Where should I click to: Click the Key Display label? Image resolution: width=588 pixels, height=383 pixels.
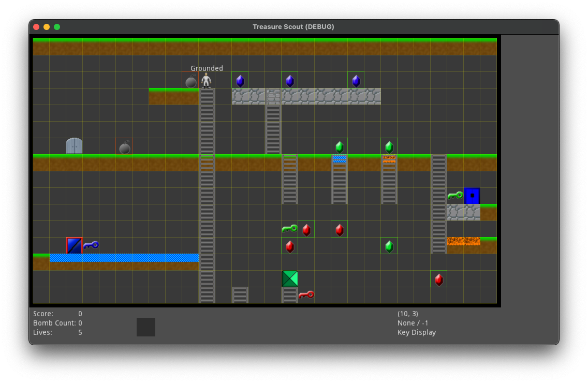coord(417,332)
